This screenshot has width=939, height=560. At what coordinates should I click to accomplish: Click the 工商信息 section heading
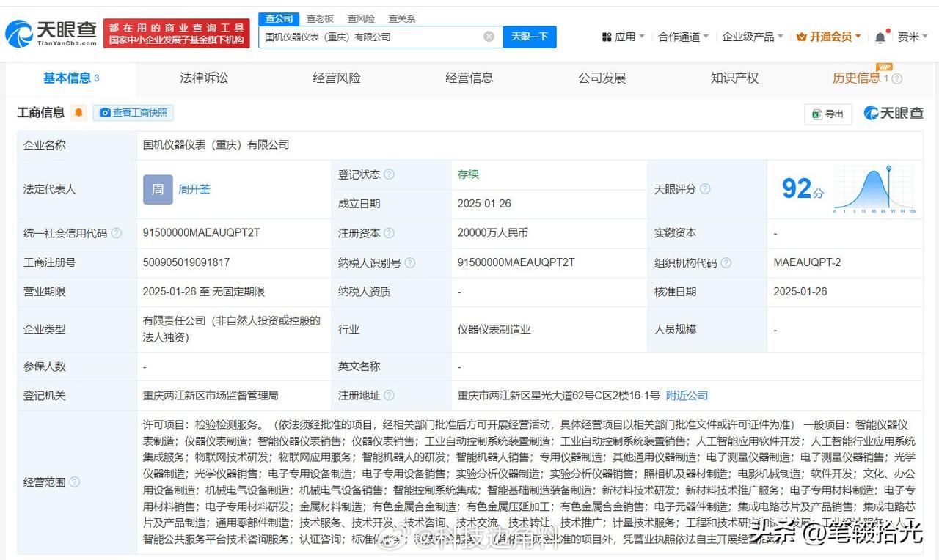point(41,113)
